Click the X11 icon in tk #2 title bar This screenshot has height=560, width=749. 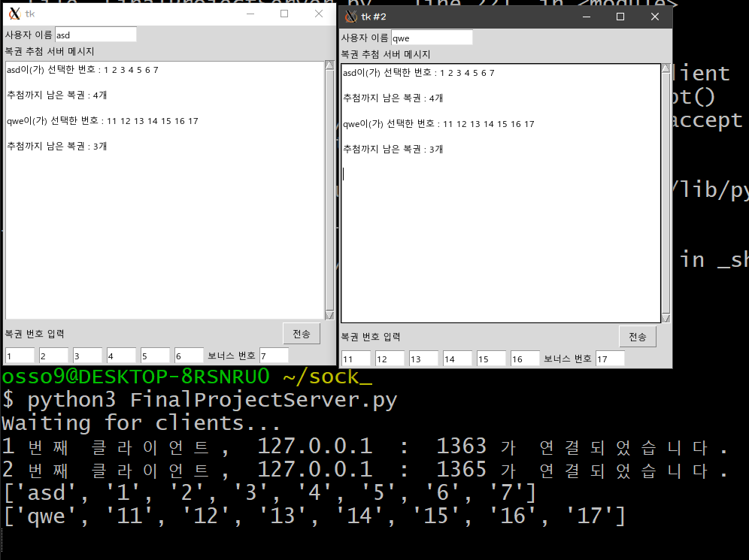pos(351,17)
